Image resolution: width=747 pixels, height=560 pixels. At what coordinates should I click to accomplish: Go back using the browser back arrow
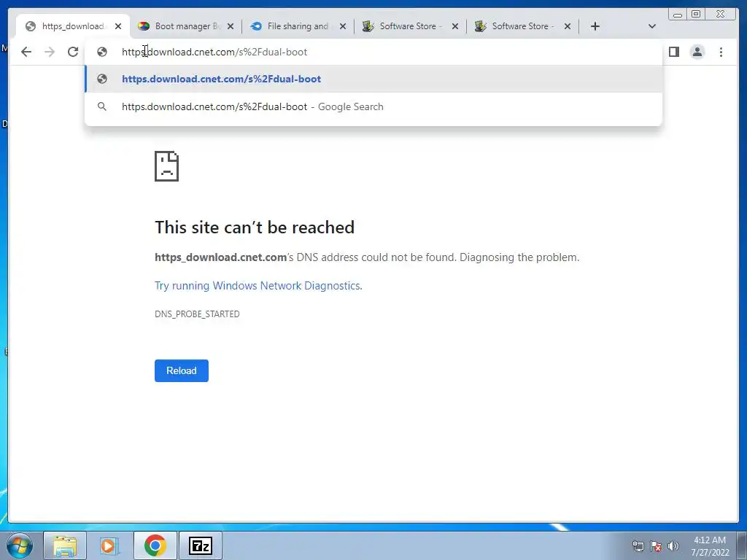click(x=26, y=52)
